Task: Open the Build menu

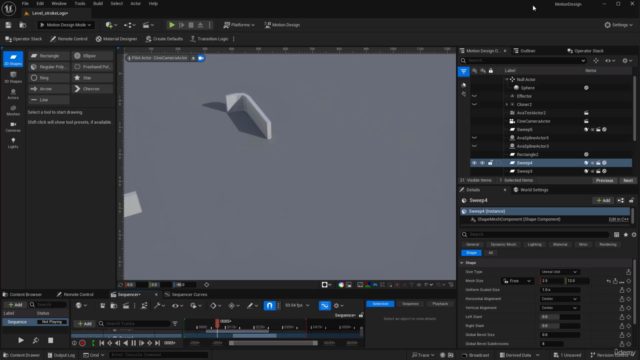Action: point(98,4)
